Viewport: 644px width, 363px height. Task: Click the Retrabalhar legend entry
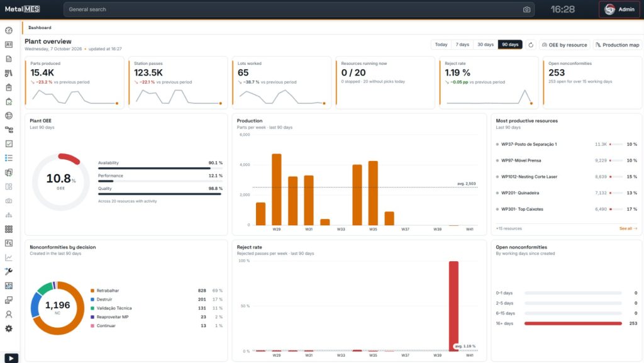(x=157, y=290)
